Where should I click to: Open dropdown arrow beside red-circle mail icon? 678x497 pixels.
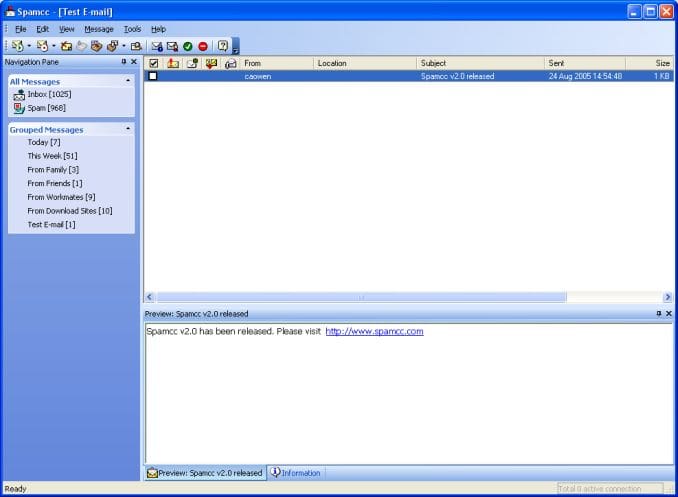click(54, 46)
